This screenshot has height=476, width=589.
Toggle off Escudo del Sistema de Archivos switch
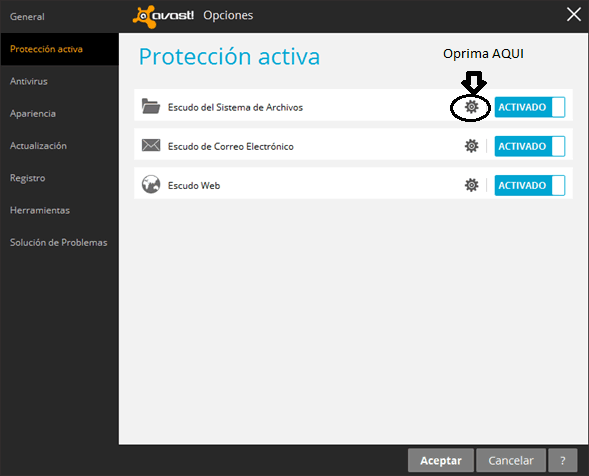(x=530, y=107)
